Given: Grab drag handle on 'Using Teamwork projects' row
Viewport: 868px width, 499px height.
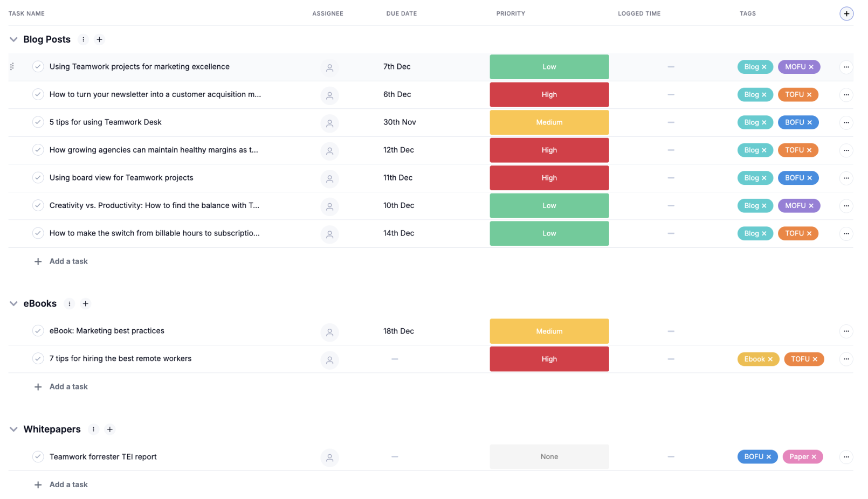Looking at the screenshot, I should [x=12, y=67].
